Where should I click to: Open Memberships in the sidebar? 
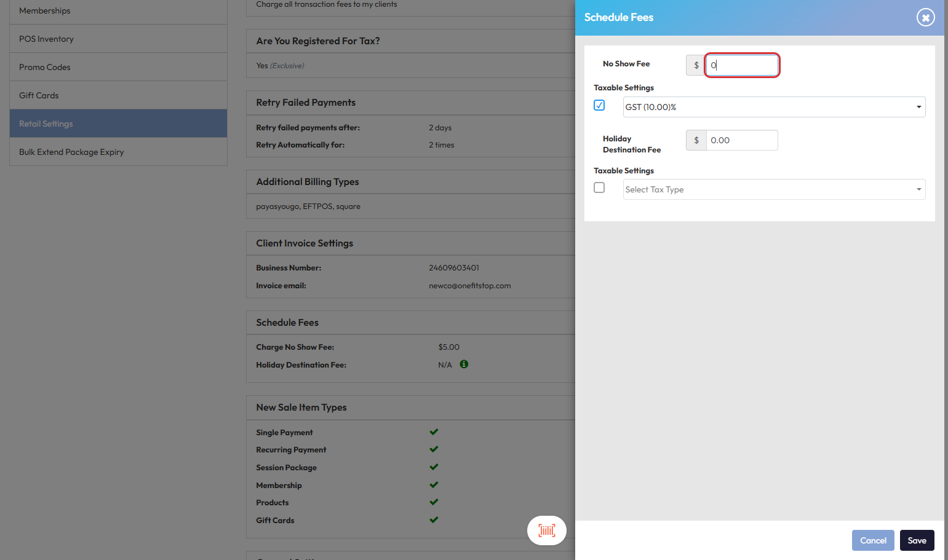tap(45, 11)
